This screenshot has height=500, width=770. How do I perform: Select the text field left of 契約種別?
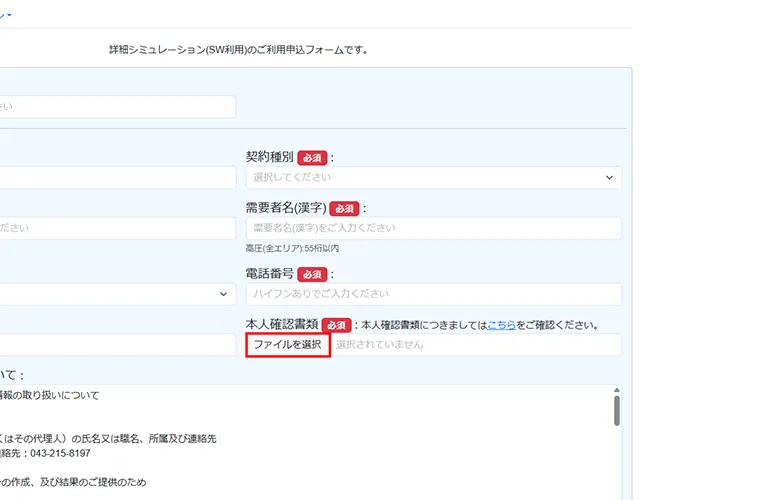(115, 177)
